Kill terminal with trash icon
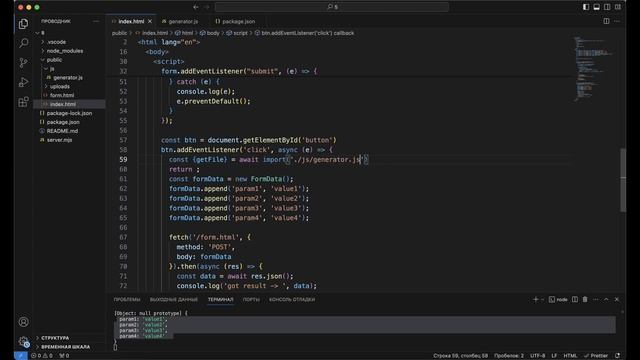The height and width of the screenshot is (360, 640). point(585,300)
